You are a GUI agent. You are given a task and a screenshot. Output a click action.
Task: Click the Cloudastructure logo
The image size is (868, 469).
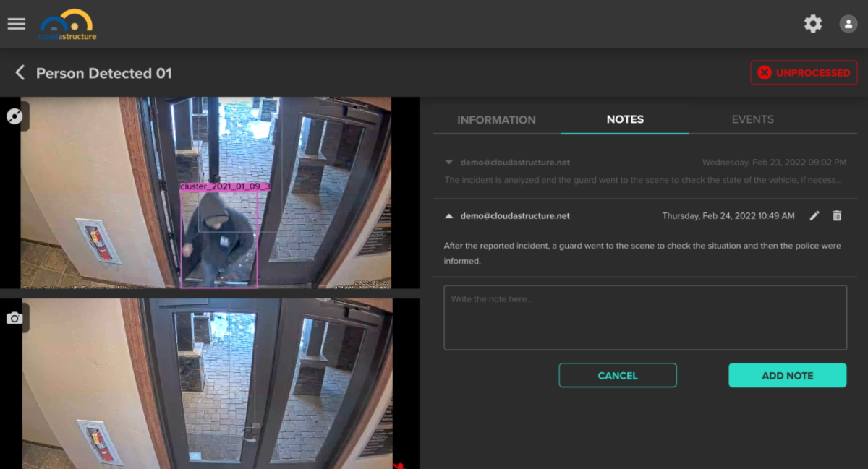tap(68, 24)
